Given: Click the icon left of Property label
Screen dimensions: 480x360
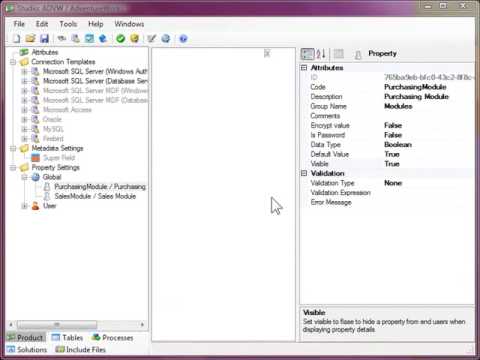Looking at the screenshot, I should coord(358,54).
